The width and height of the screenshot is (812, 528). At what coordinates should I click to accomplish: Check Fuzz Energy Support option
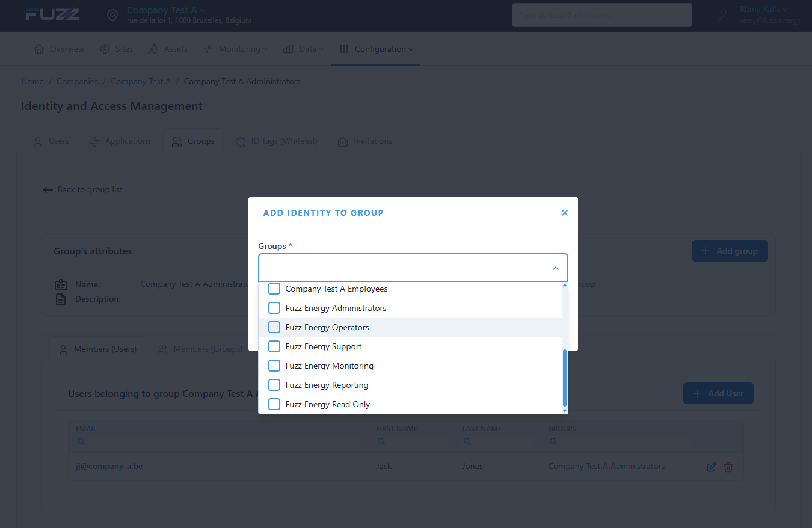point(274,346)
